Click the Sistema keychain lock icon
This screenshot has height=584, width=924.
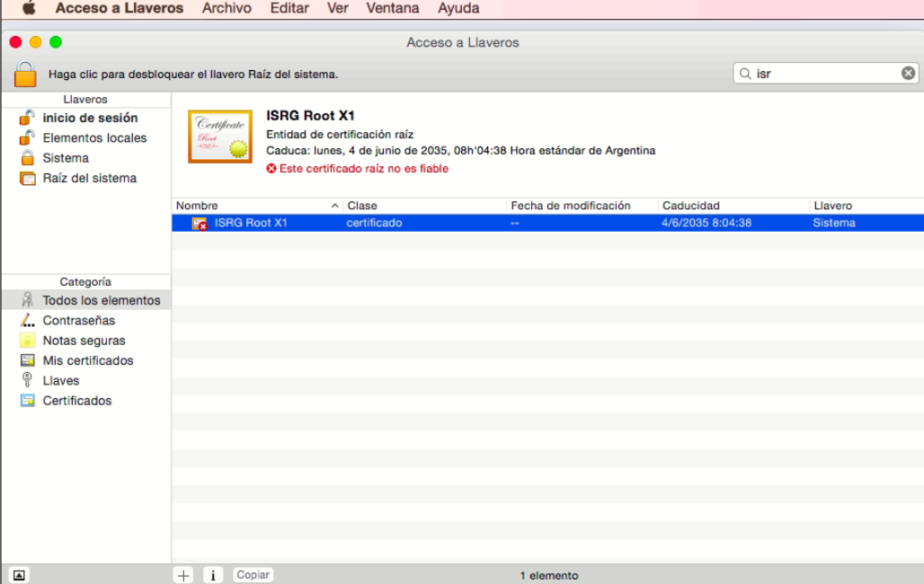[x=27, y=158]
